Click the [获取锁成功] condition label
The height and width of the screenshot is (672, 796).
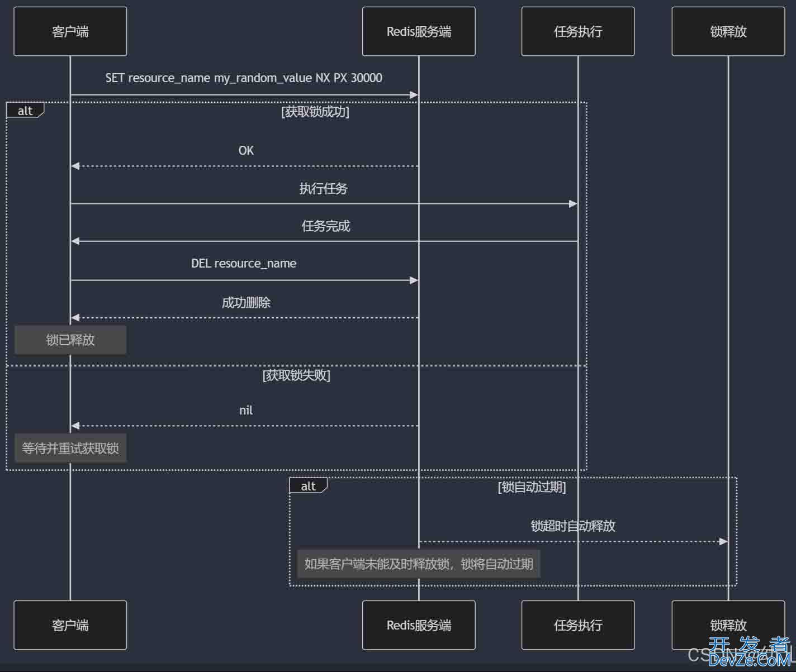[x=315, y=112]
